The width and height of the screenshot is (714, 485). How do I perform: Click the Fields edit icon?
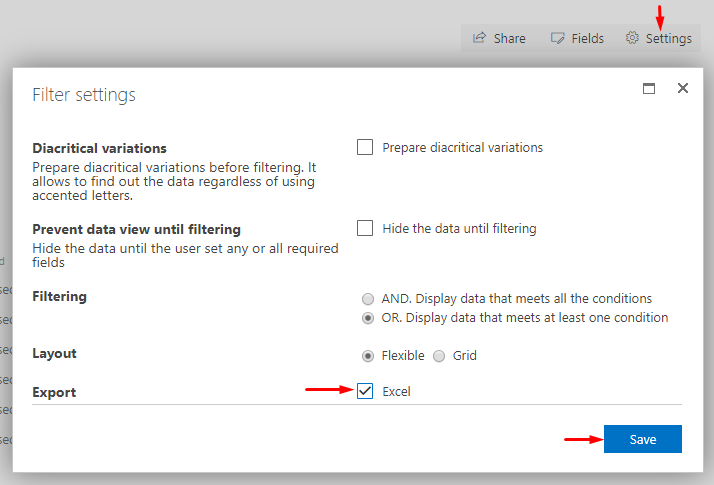[557, 38]
